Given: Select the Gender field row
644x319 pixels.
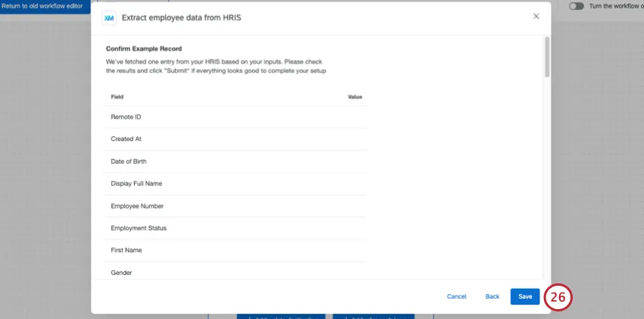Looking at the screenshot, I should [x=235, y=271].
